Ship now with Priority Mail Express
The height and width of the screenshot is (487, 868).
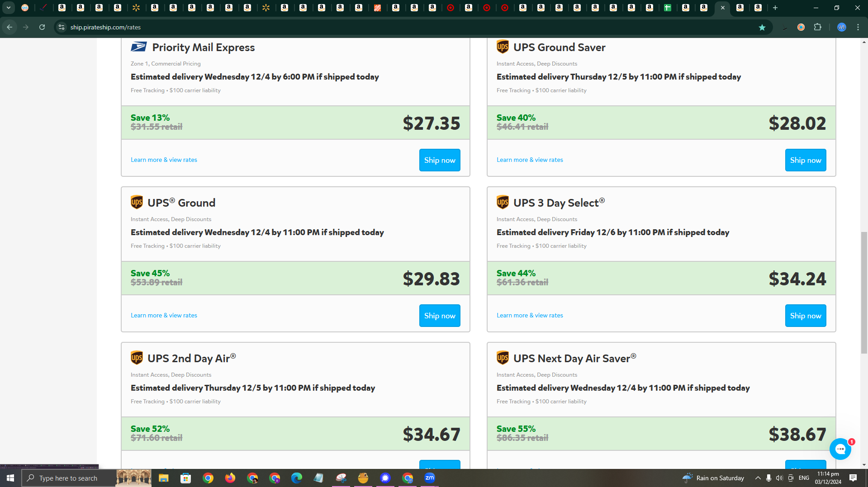pos(440,160)
